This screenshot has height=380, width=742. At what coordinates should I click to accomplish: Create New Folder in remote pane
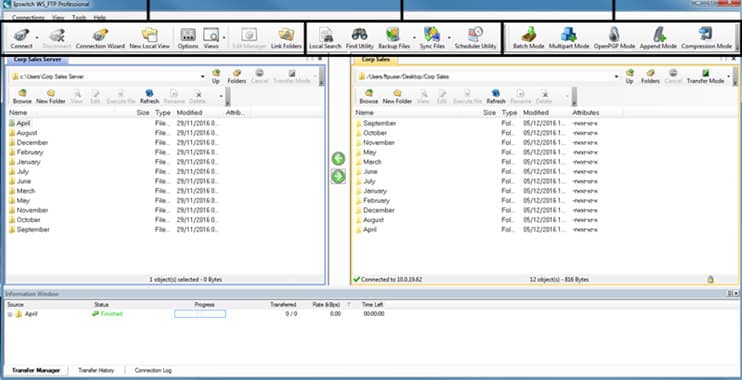click(x=398, y=97)
